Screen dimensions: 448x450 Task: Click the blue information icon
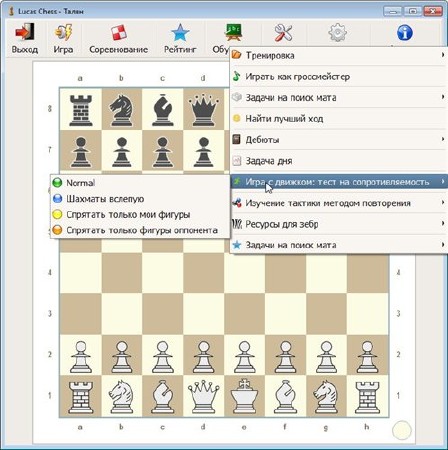pos(405,33)
